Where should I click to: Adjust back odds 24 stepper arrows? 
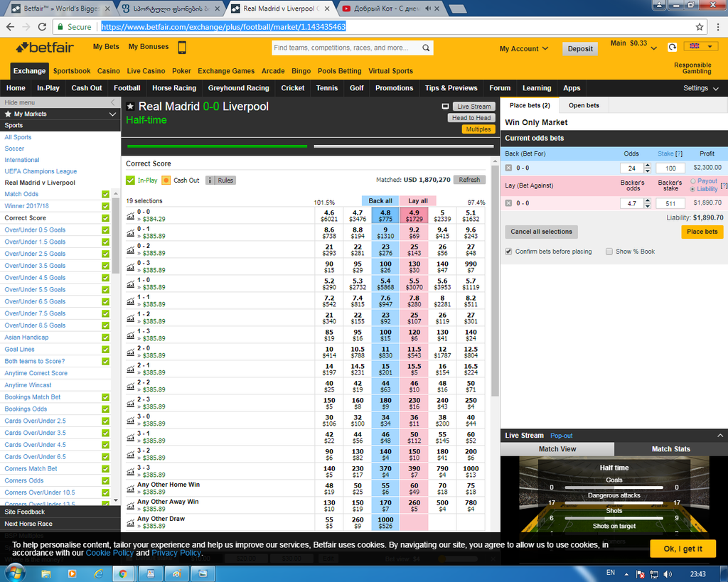648,168
